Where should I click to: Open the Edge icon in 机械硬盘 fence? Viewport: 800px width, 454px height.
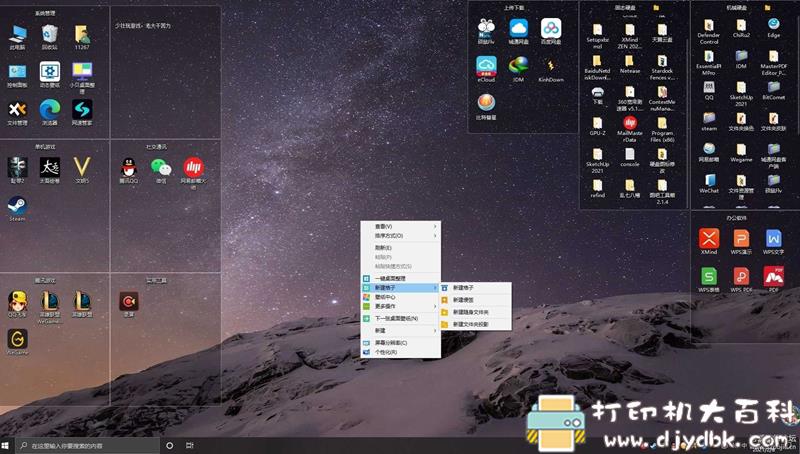[773, 29]
